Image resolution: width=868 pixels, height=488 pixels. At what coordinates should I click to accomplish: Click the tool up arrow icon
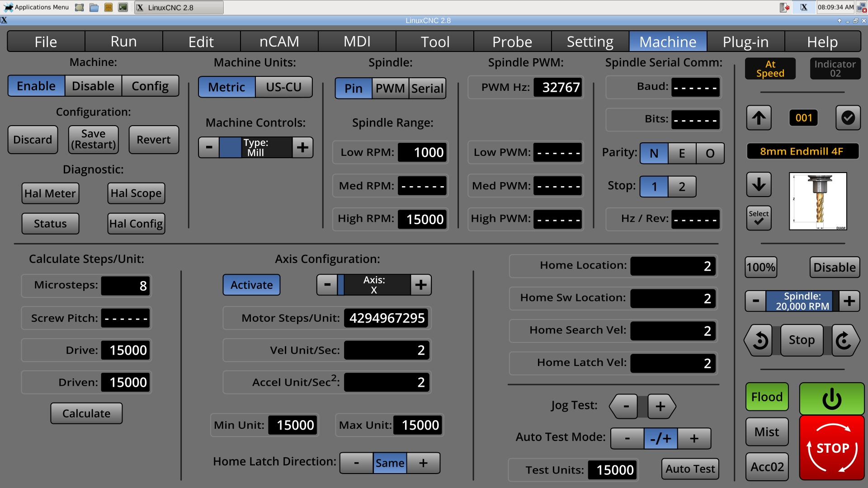tap(759, 118)
